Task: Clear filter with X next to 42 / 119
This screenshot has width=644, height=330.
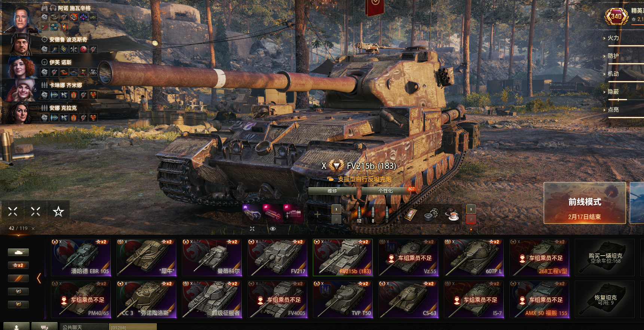Action: (33, 228)
